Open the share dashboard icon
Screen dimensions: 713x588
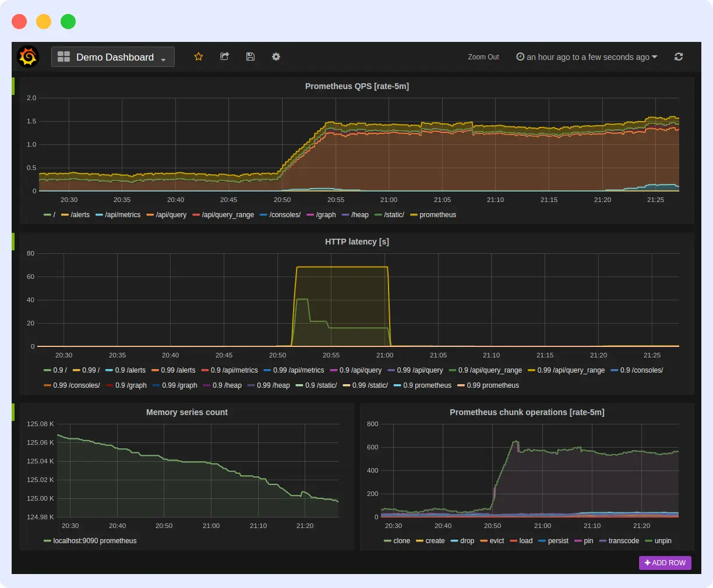pyautogui.click(x=224, y=56)
